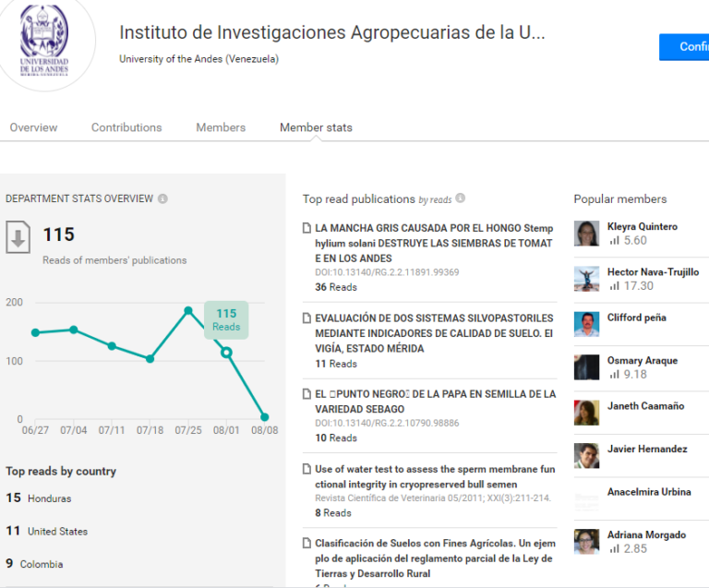Open Instituto de Investigaciones Agropecuarias title

[x=332, y=32]
